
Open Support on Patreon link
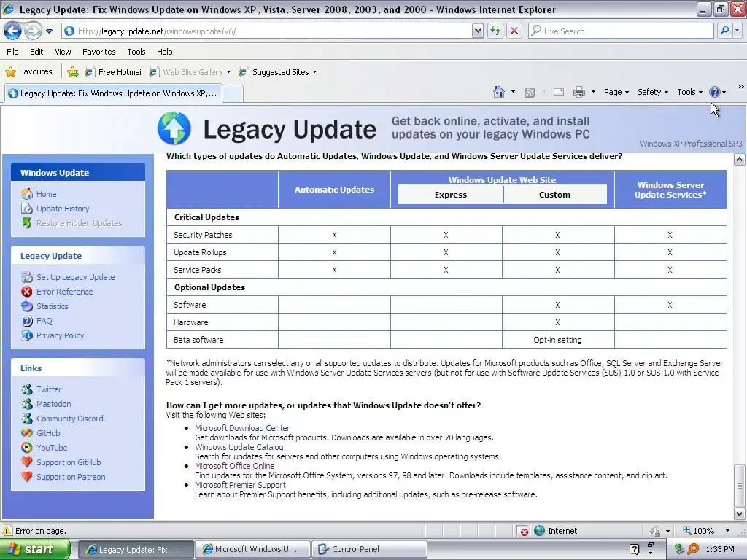click(71, 477)
